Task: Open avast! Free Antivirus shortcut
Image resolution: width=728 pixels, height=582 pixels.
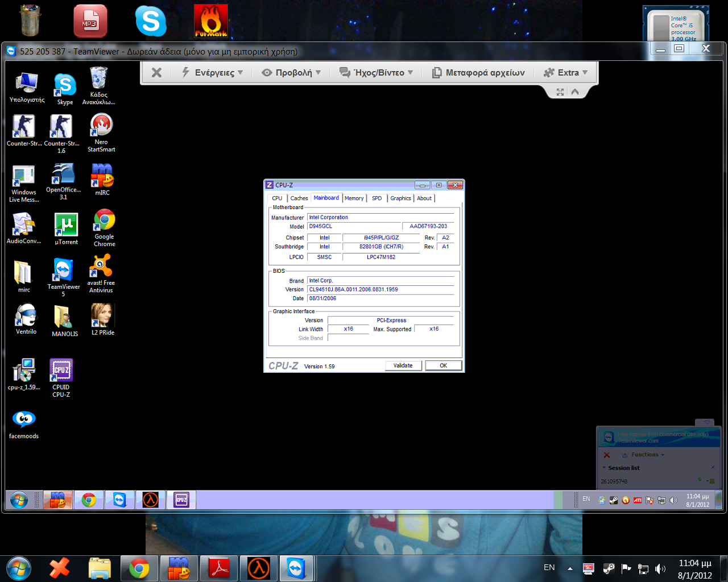Action: click(101, 273)
